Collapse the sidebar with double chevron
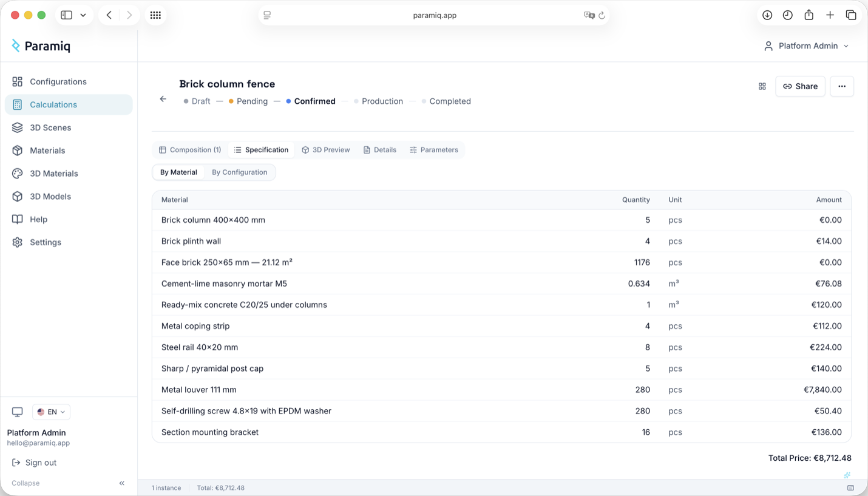The image size is (868, 496). coord(122,483)
